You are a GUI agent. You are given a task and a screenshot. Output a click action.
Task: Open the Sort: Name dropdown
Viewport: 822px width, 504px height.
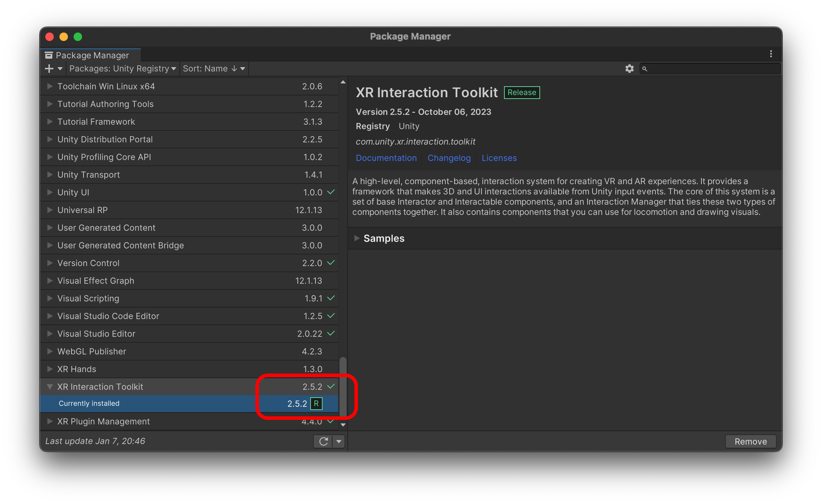[x=214, y=69]
